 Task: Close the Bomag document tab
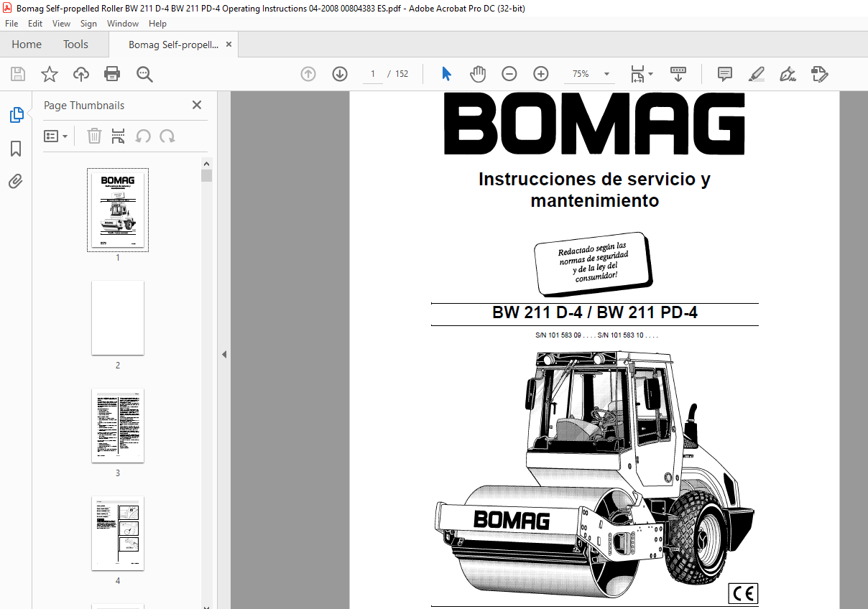pos(228,45)
